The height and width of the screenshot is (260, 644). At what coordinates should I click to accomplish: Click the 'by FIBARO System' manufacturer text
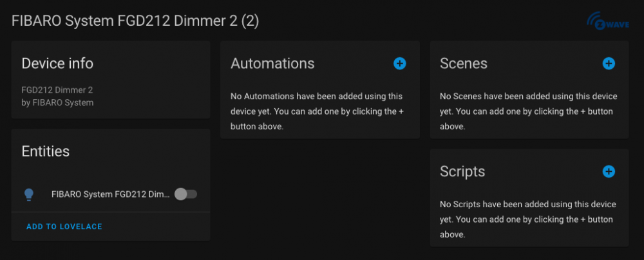pyautogui.click(x=57, y=102)
